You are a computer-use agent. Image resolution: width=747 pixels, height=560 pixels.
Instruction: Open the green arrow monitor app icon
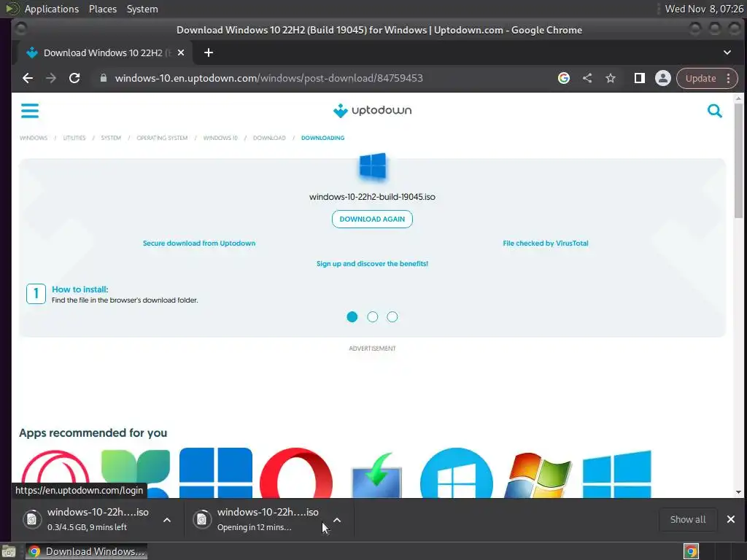[376, 474]
